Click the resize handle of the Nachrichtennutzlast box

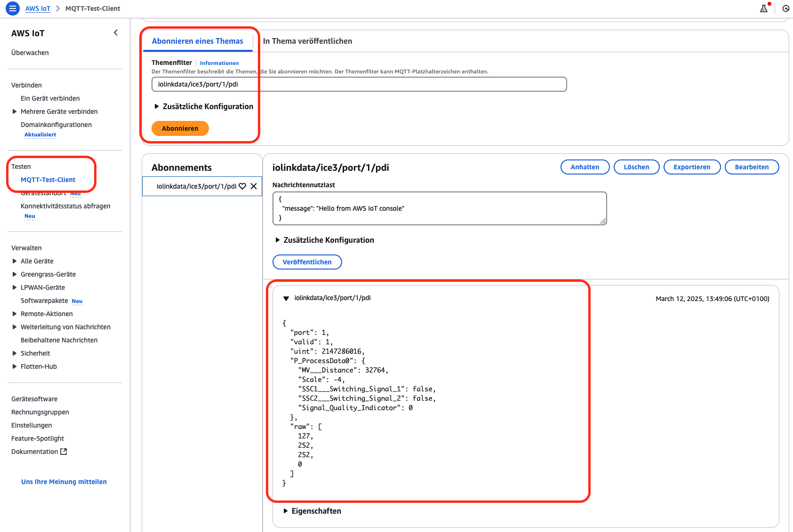(x=603, y=221)
